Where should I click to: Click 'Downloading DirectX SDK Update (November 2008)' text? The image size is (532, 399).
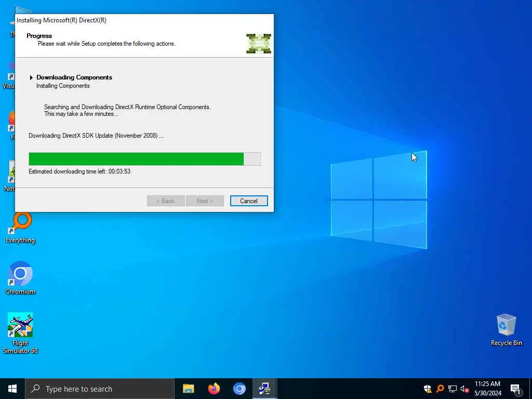[96, 136]
